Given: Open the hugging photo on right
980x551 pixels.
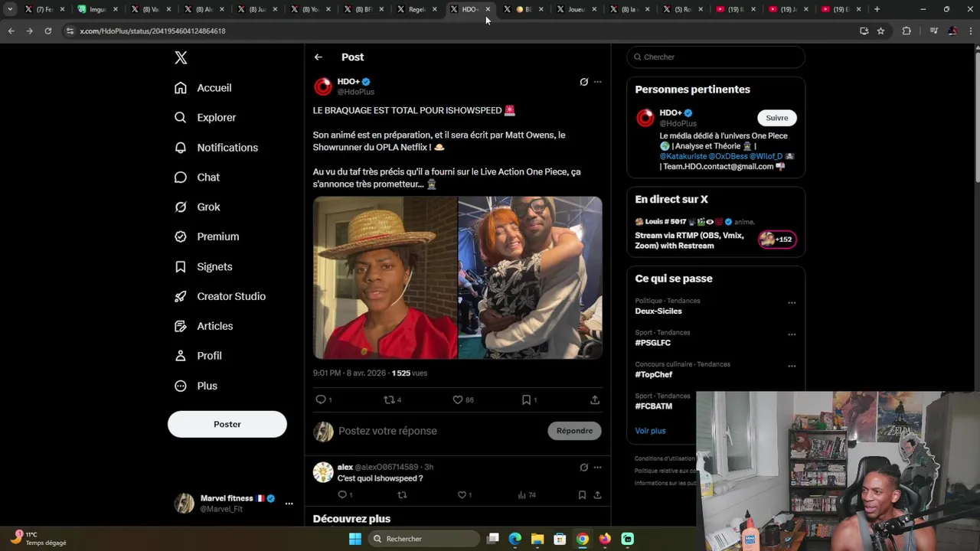Looking at the screenshot, I should [531, 278].
